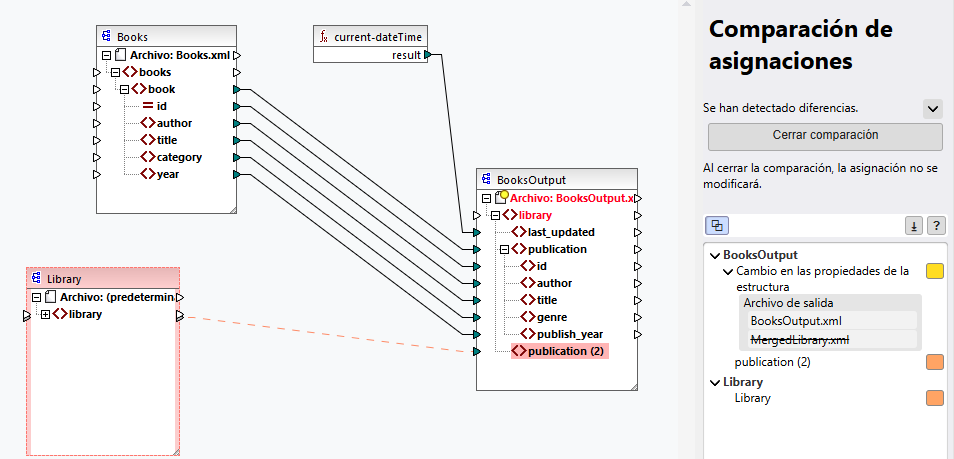Click the genre element icon in BooksOutput
The height and width of the screenshot is (459, 954).
[527, 317]
